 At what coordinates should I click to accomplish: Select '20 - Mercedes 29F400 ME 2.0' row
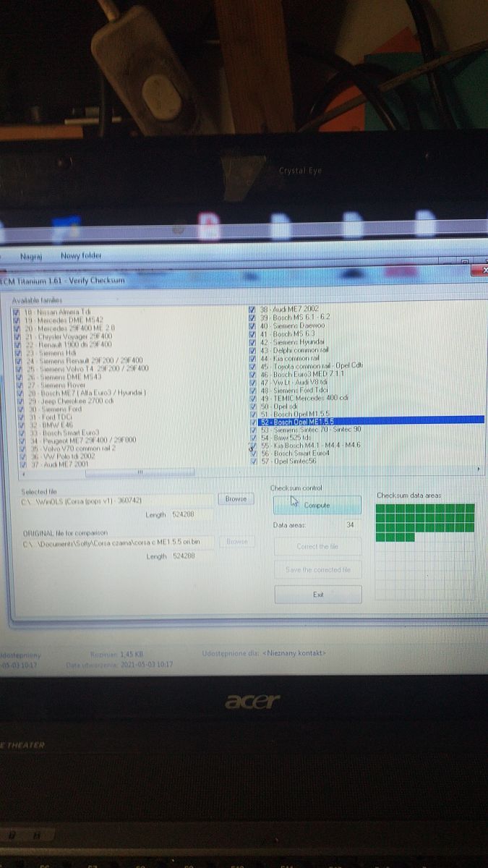71,328
